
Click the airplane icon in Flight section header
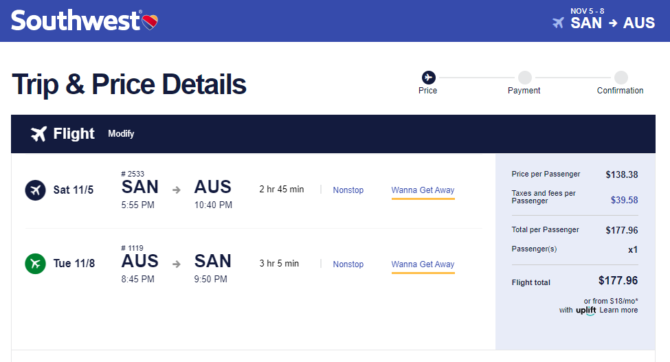coord(38,134)
